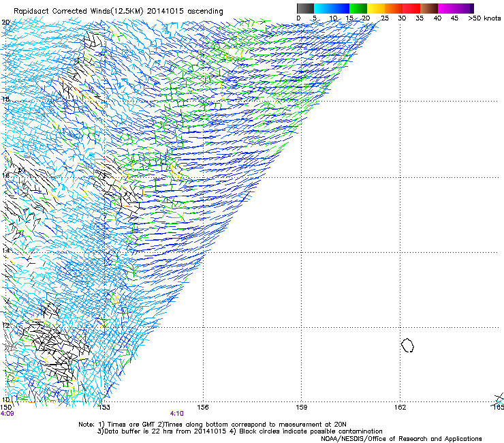Click the longitude label 156
This screenshot has width=504, height=443.
point(203,408)
